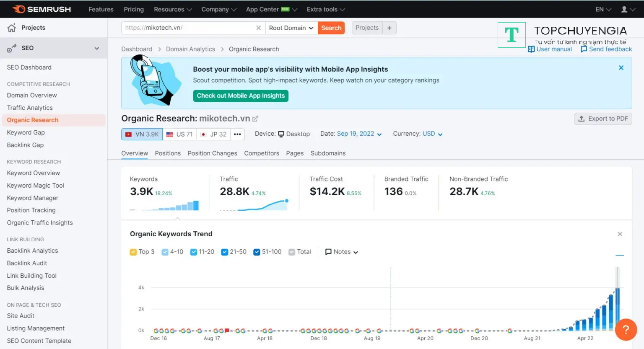The image size is (644, 349).
Task: Select the Vietnam flag VN 3.9K database
Action: pyautogui.click(x=142, y=134)
